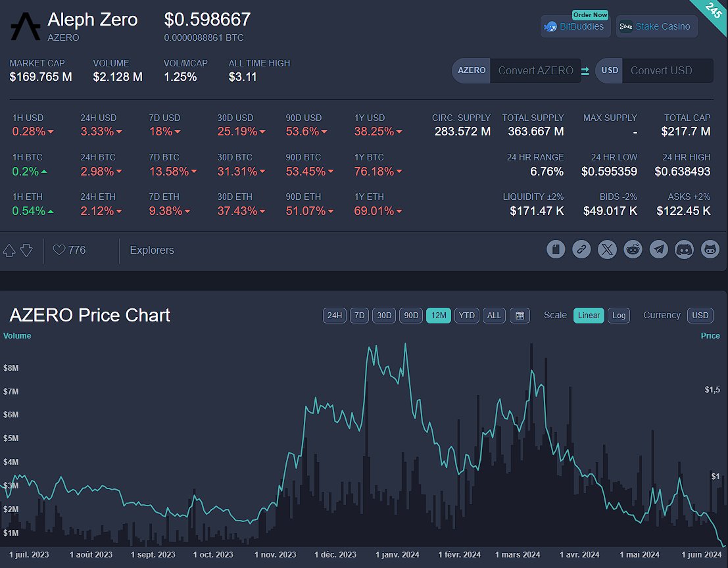Image resolution: width=728 pixels, height=568 pixels.
Task: Click the 1H USD 0.28% change
Action: (33, 131)
